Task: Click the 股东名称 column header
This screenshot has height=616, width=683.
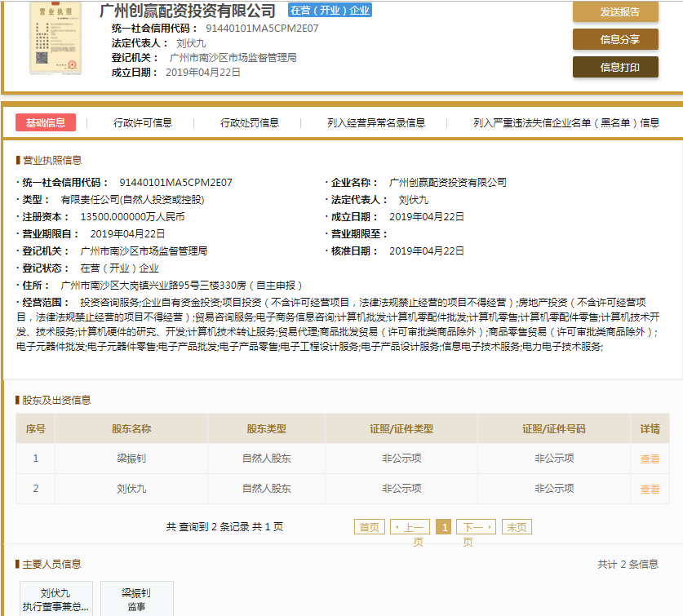Action: 131,428
